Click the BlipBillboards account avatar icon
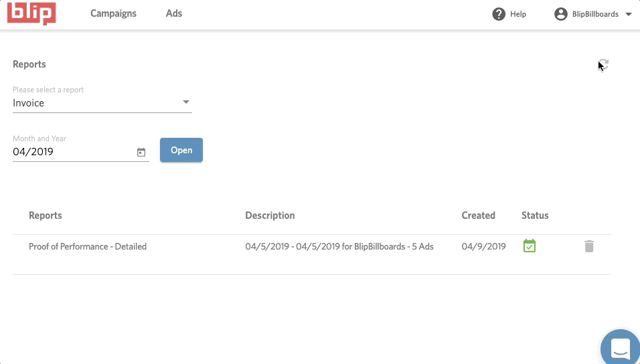Viewport: 640px width, 364px height. click(561, 14)
